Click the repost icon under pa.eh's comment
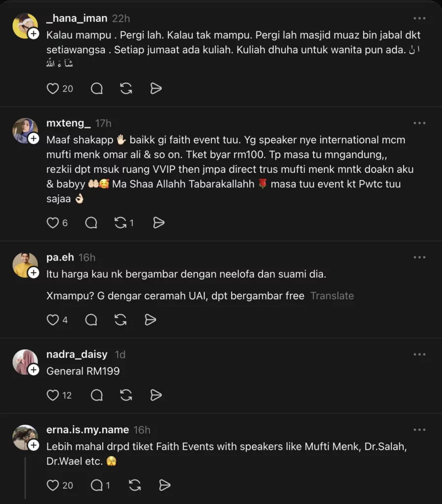 pyautogui.click(x=121, y=320)
